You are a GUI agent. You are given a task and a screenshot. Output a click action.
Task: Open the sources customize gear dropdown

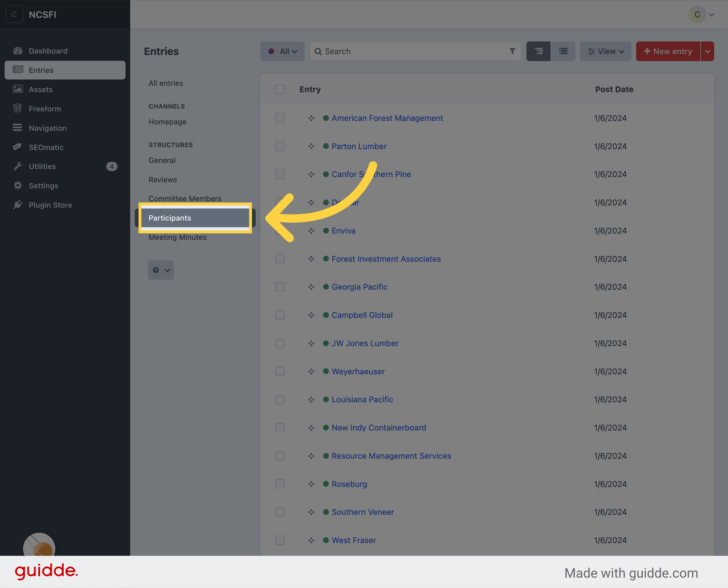coord(161,270)
